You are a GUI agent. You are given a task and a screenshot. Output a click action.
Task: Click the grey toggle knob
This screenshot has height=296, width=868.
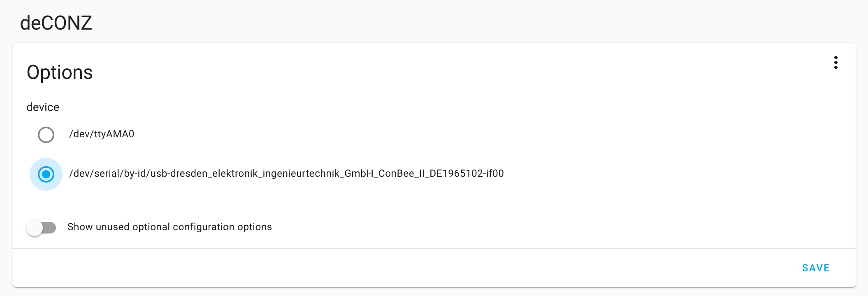(x=35, y=227)
